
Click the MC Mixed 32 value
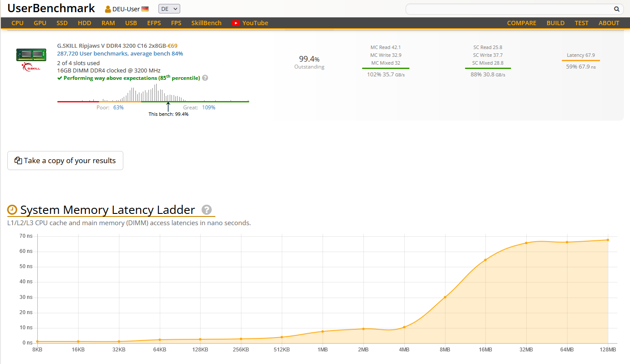point(386,63)
